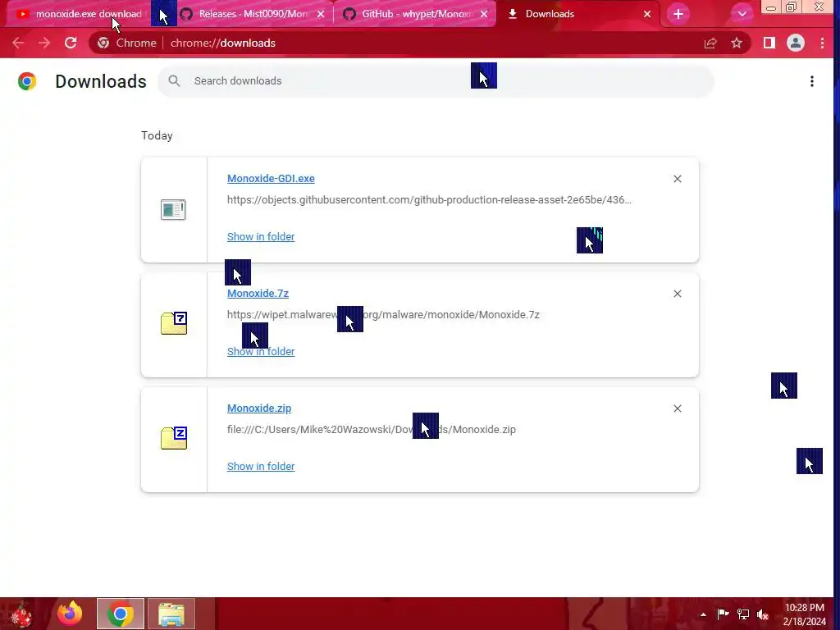
Task: Click the Monoxide.zip archive icon
Action: click(174, 438)
